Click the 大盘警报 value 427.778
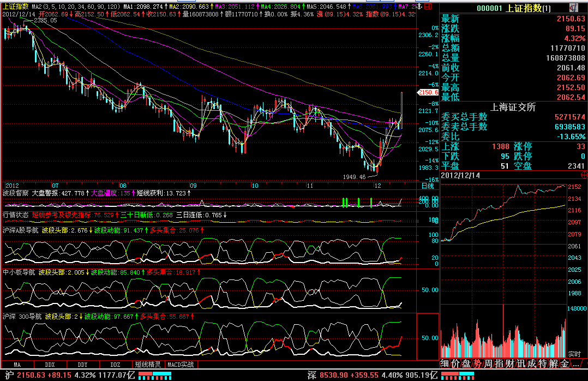This screenshot has width=588, height=381. coord(73,193)
